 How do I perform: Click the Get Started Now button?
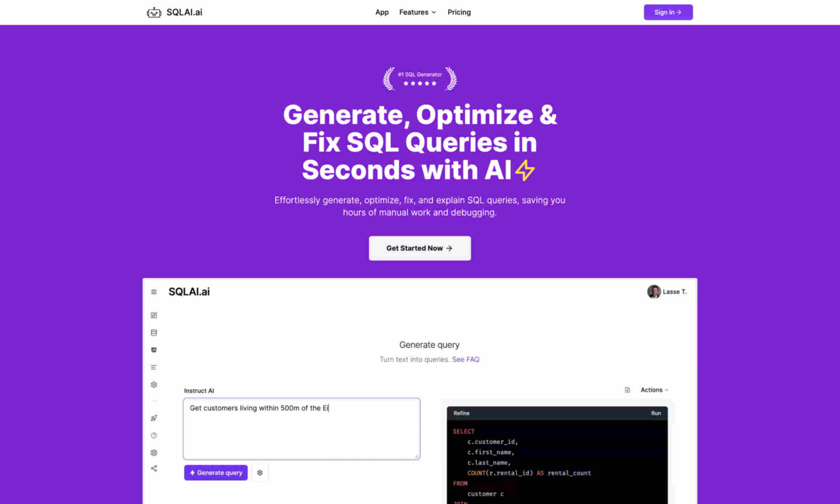[420, 248]
